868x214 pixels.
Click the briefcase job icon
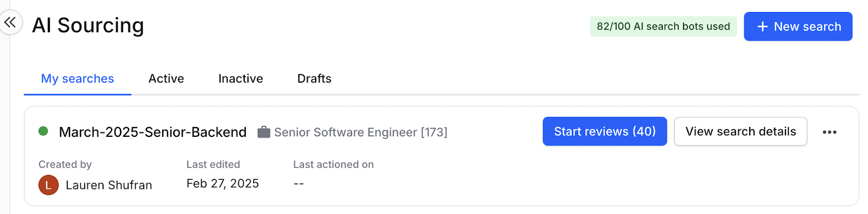[x=264, y=132]
